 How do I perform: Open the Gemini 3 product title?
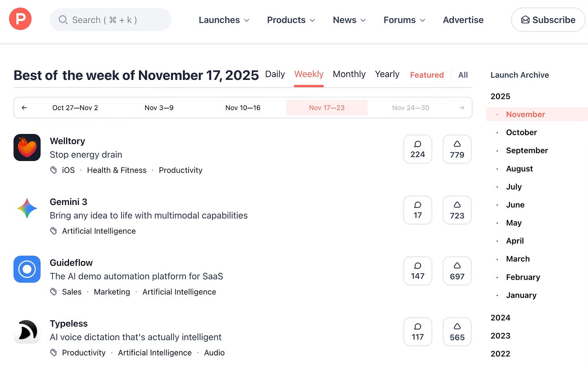[x=68, y=202]
